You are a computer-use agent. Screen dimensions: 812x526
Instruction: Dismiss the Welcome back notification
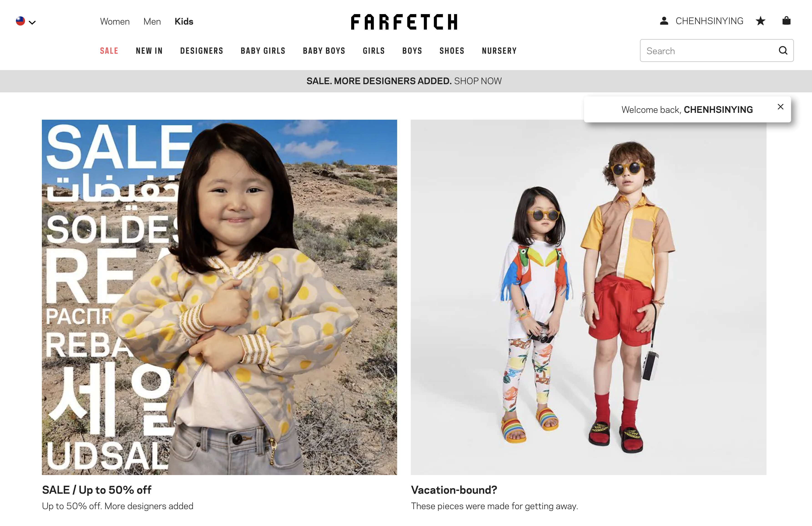(780, 107)
